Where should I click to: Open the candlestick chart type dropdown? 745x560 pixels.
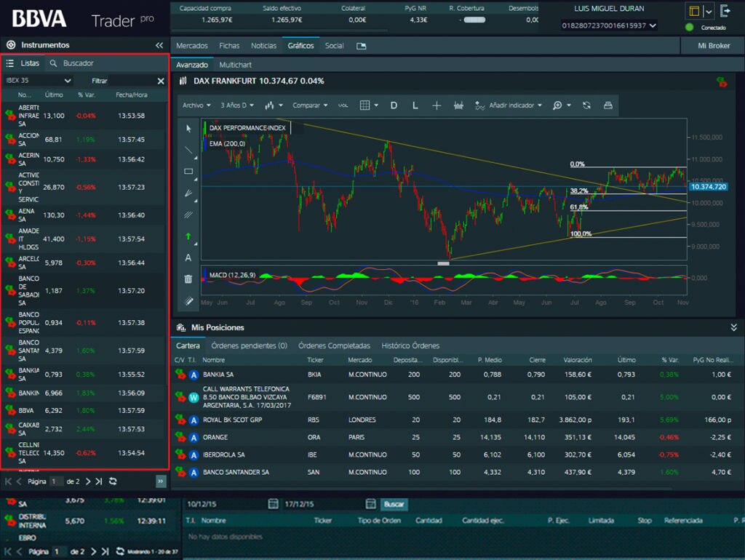[274, 105]
